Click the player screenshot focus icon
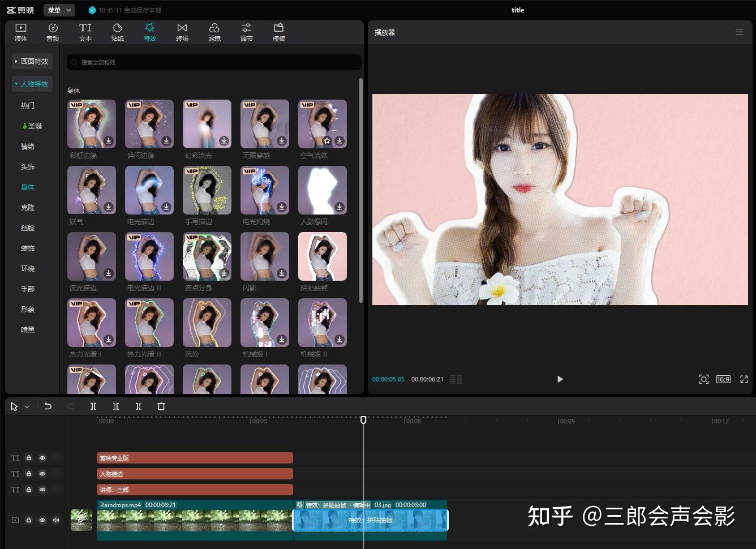This screenshot has height=549, width=756. [703, 379]
